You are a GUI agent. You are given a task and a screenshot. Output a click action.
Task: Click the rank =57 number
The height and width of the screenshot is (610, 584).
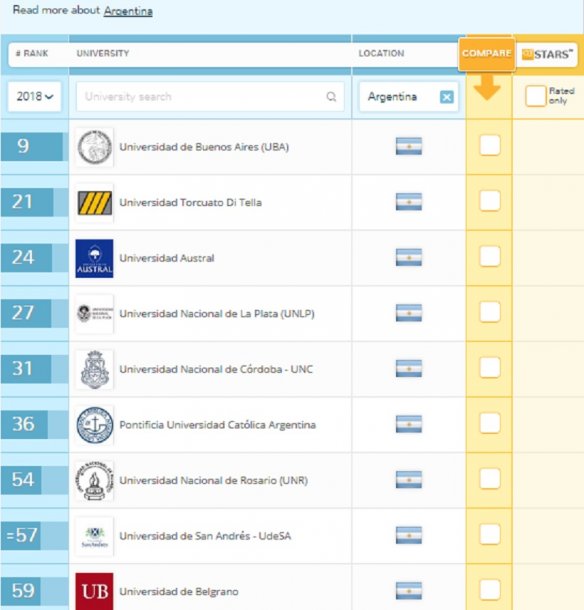pos(22,535)
